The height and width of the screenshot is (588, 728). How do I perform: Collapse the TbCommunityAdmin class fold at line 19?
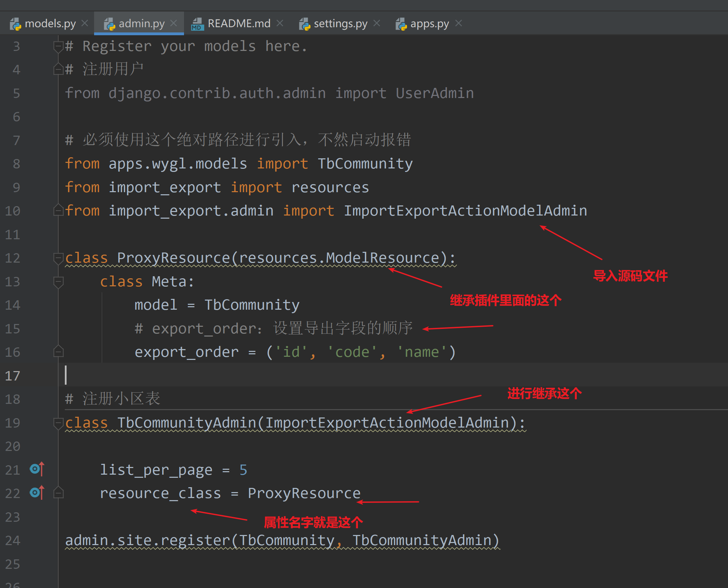(58, 423)
